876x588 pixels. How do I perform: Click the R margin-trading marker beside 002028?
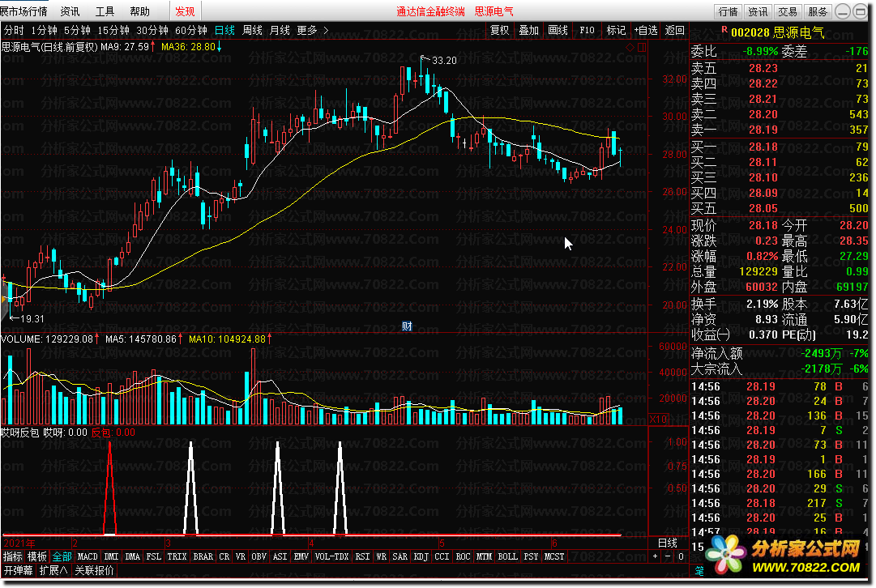[724, 29]
